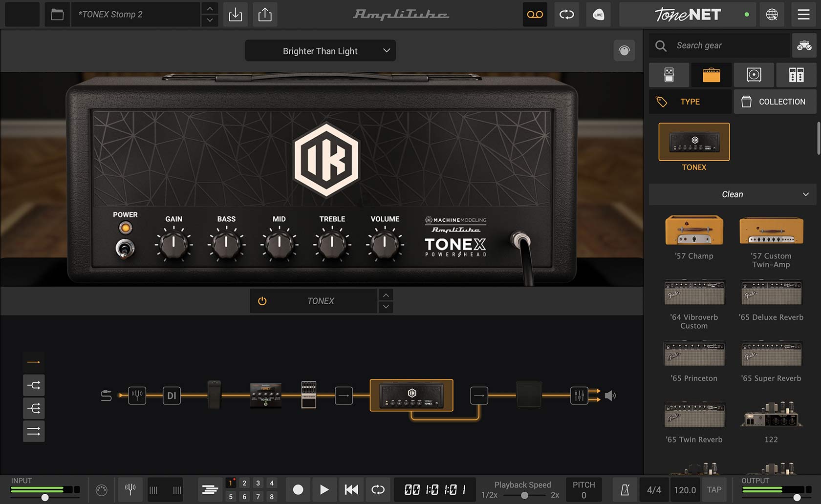
Task: Switch to the COLLECTION tab
Action: [775, 101]
